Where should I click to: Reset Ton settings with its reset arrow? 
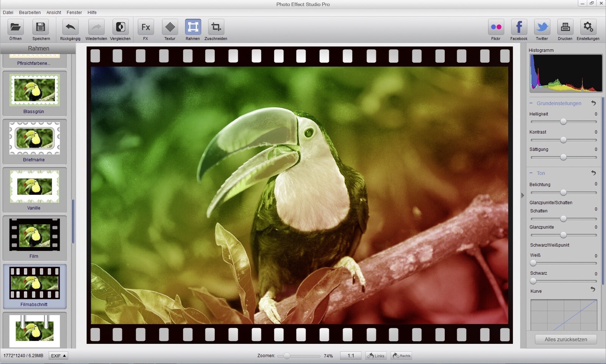click(x=593, y=173)
